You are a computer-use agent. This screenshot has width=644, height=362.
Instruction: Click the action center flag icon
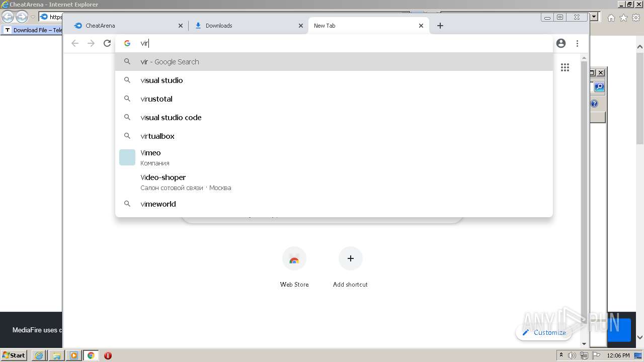click(x=596, y=355)
